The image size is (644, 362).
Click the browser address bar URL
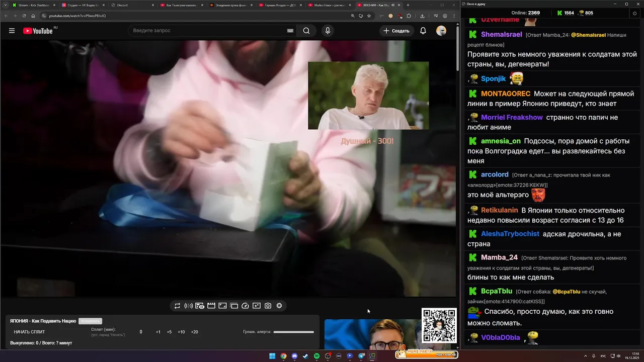(x=77, y=16)
